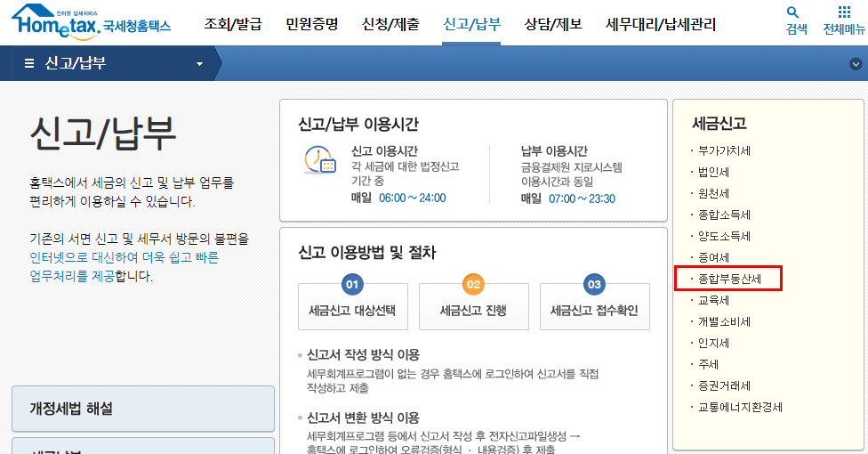
Task: Select 종합부동산세 under 세금신고
Action: coord(729,279)
